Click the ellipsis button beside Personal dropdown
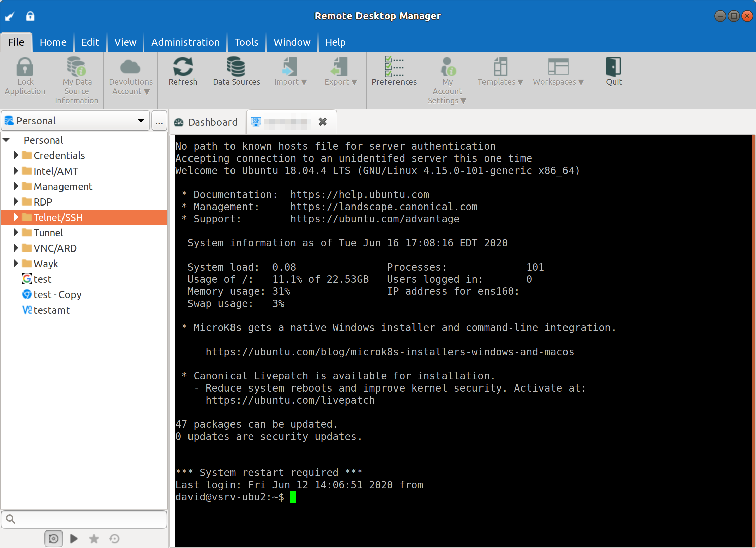The image size is (756, 548). [159, 122]
